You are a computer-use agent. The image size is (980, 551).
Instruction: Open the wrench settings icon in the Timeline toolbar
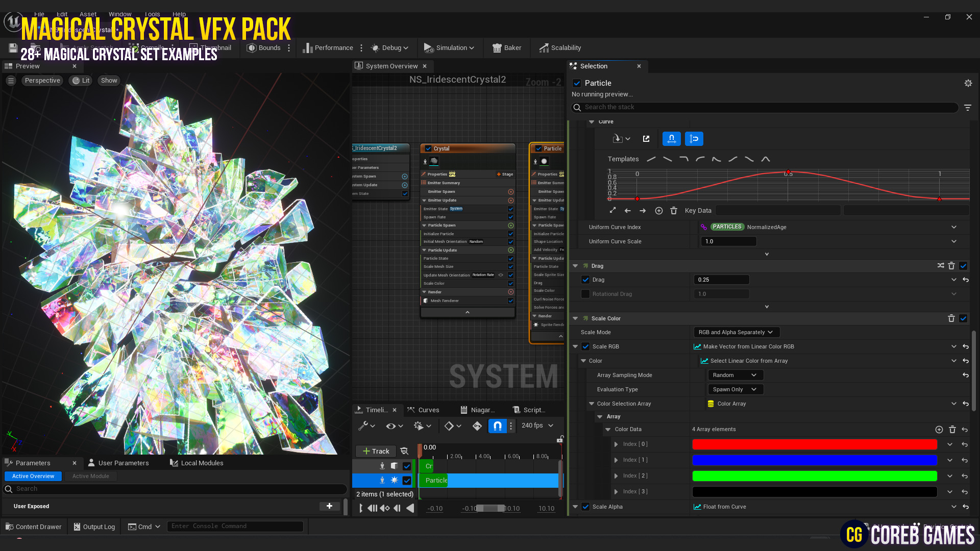[x=364, y=425]
